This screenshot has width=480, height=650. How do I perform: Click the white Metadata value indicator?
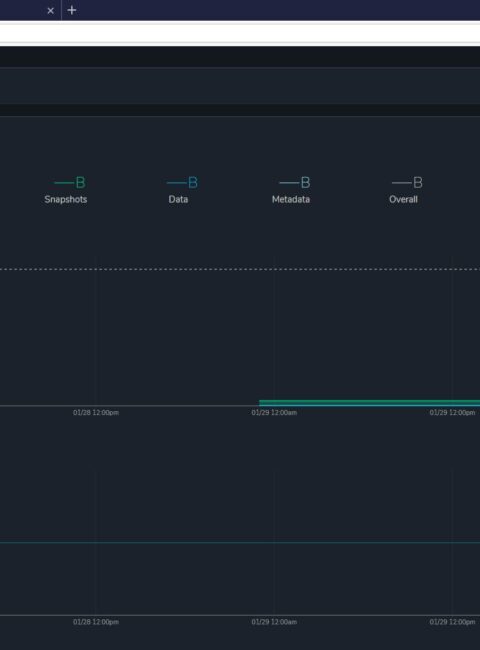(x=295, y=182)
